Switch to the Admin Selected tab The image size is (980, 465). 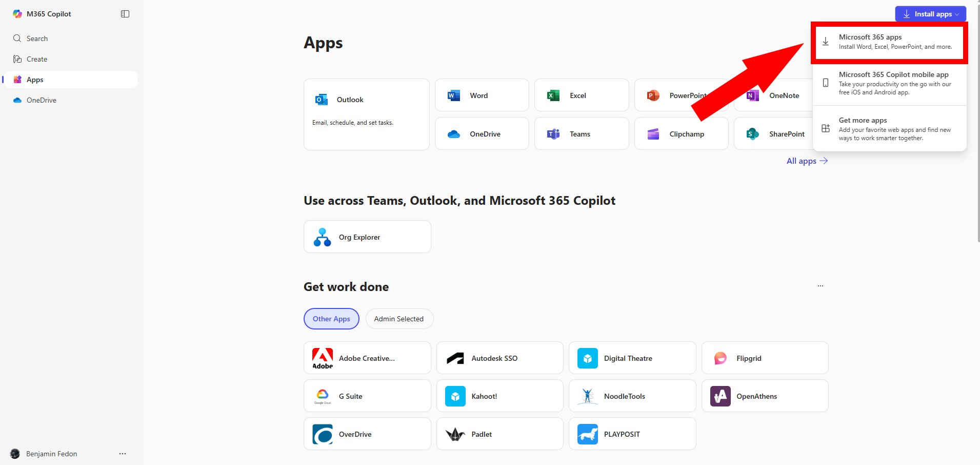[399, 319]
